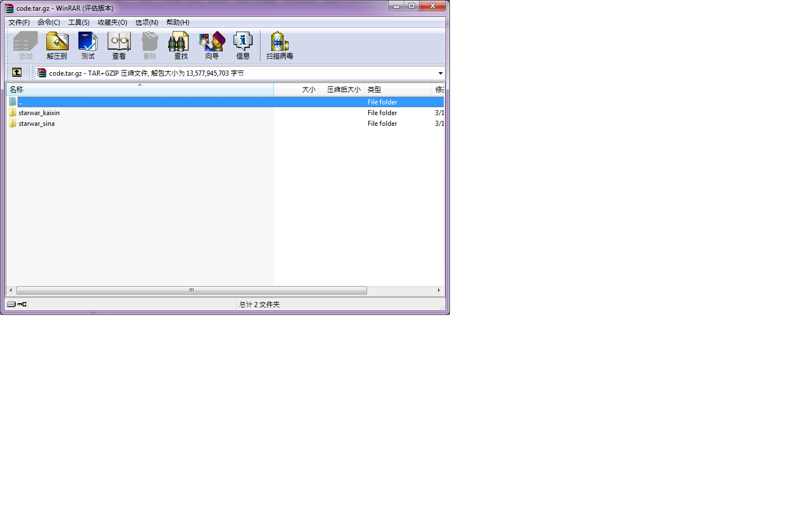
Task: Click the starwar_kaixin folder icon
Action: 12,113
